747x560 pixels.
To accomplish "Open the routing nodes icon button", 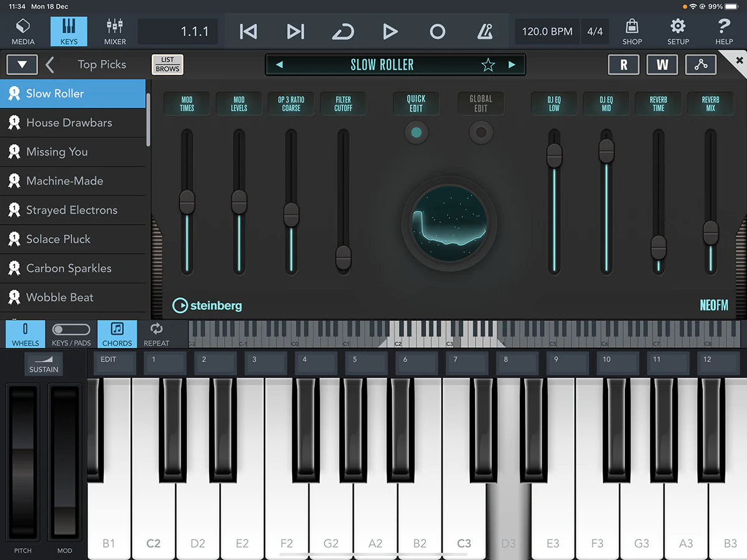I will tap(701, 65).
